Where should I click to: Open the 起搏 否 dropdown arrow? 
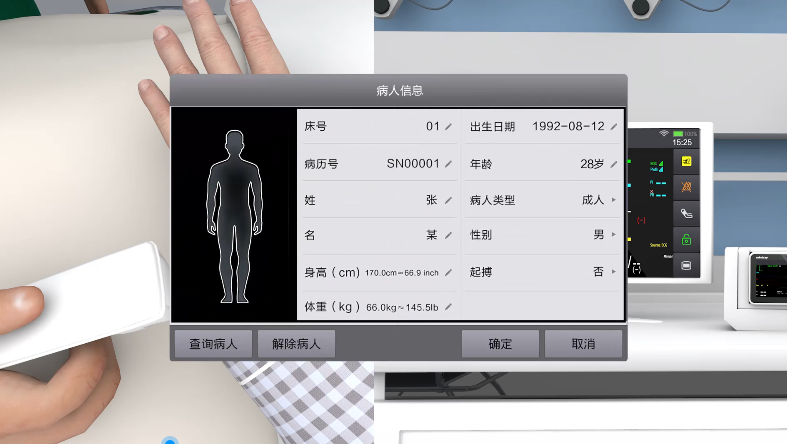point(613,271)
